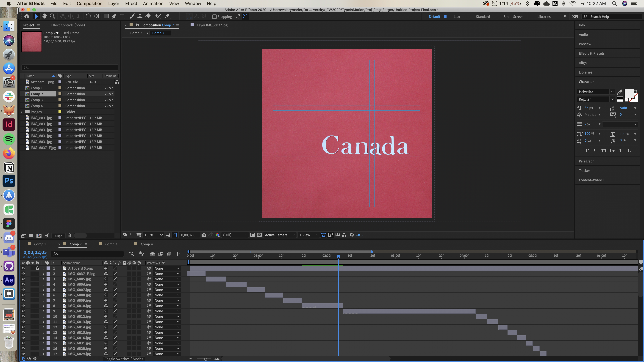This screenshot has width=644, height=362.
Task: Open the Effects & Presets panel
Action: tap(591, 53)
